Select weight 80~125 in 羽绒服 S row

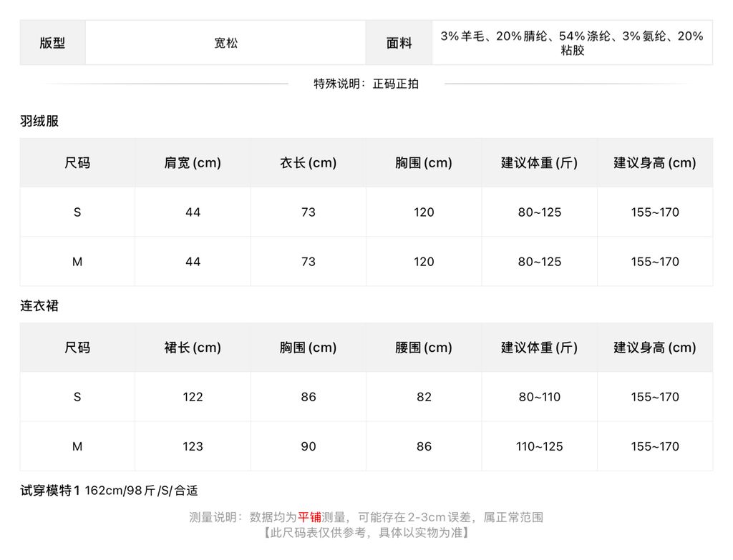click(540, 212)
